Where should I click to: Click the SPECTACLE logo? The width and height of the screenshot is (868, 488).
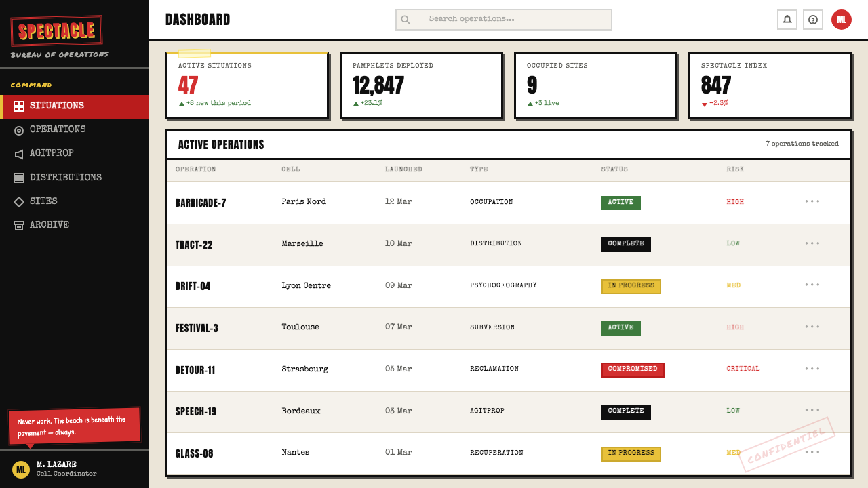56,30
